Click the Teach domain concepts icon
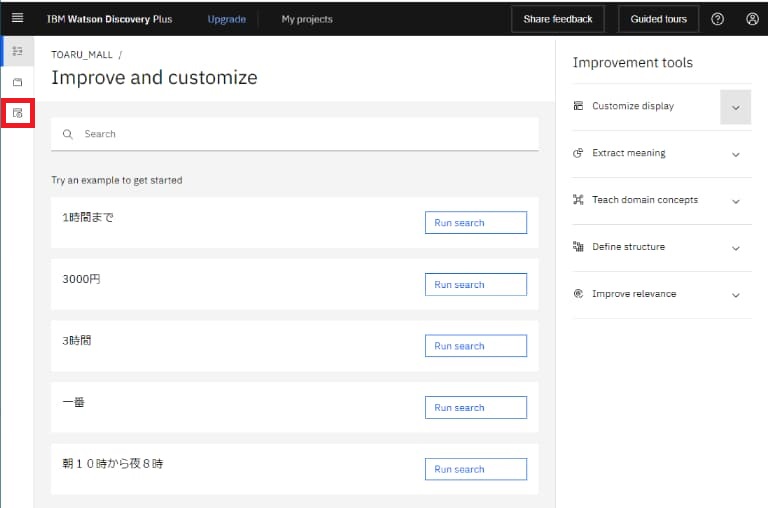Screen dimensions: 768x508 click(x=578, y=200)
